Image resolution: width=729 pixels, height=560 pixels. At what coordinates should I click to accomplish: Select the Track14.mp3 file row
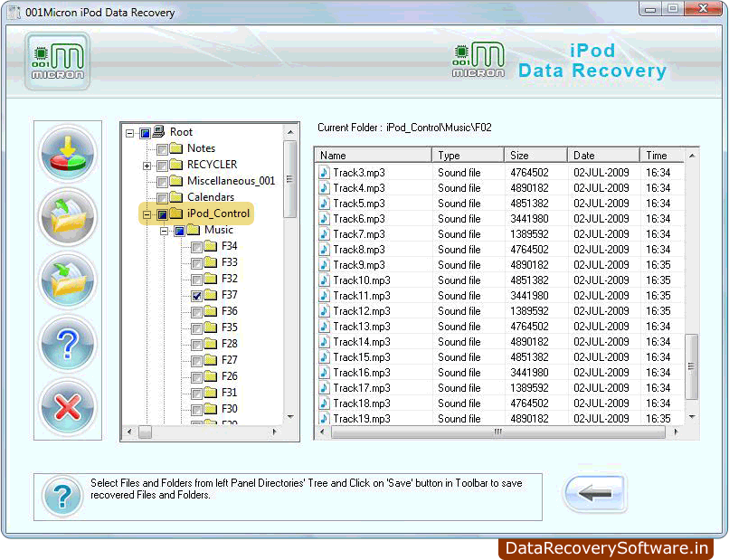click(500, 341)
